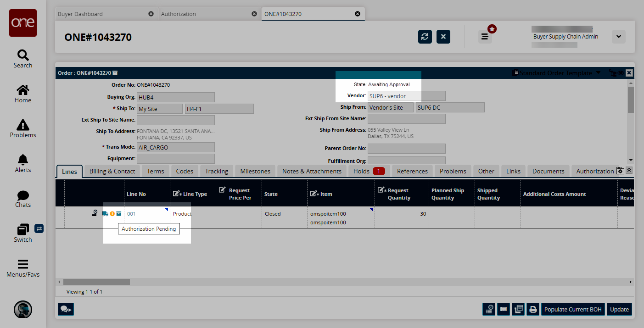Expand the user profile chevron dropdown
The image size is (644, 328).
618,37
